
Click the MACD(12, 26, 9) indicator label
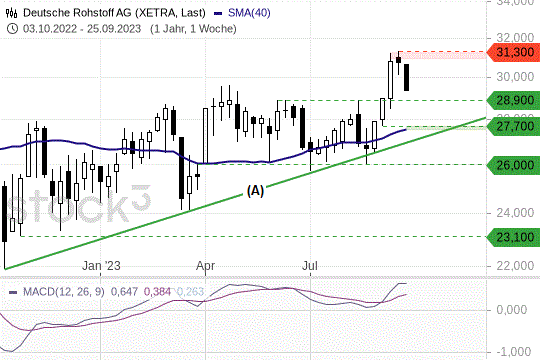pos(64,292)
